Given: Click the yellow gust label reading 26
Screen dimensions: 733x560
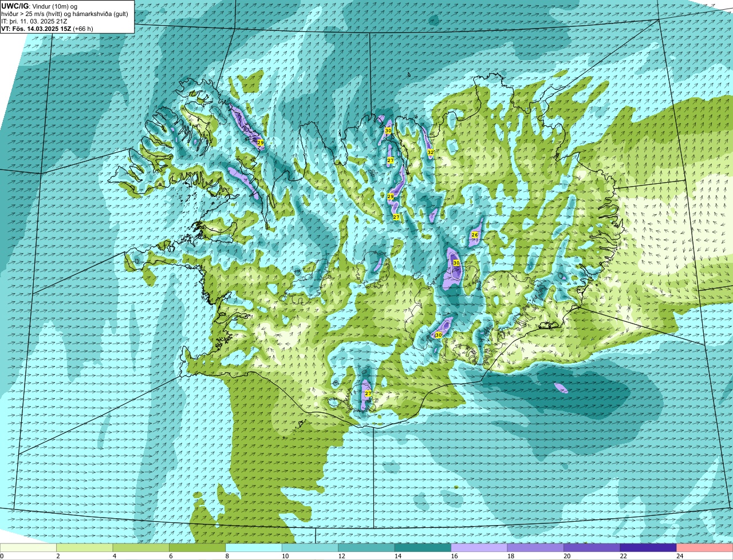Looking at the screenshot, I should point(475,235).
